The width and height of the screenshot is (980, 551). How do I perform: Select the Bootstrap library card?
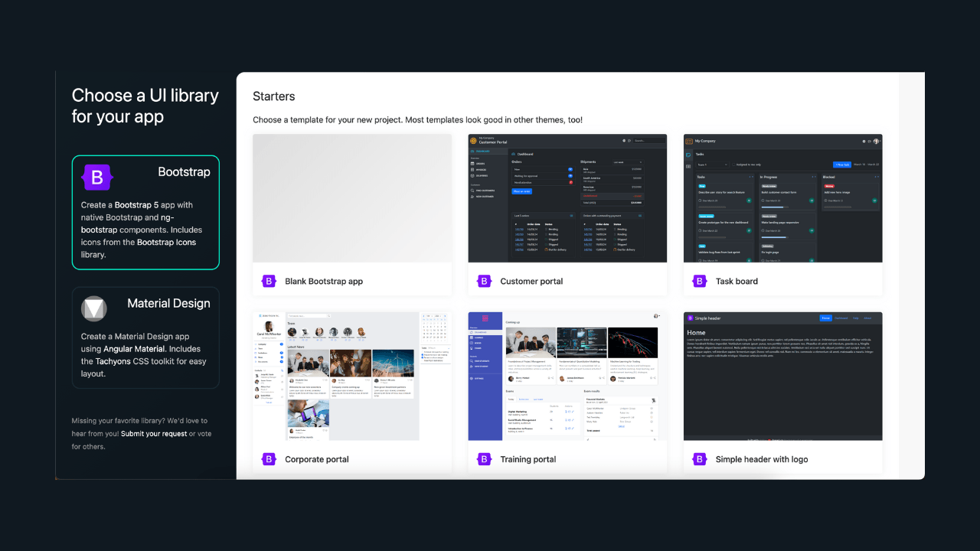coord(145,213)
